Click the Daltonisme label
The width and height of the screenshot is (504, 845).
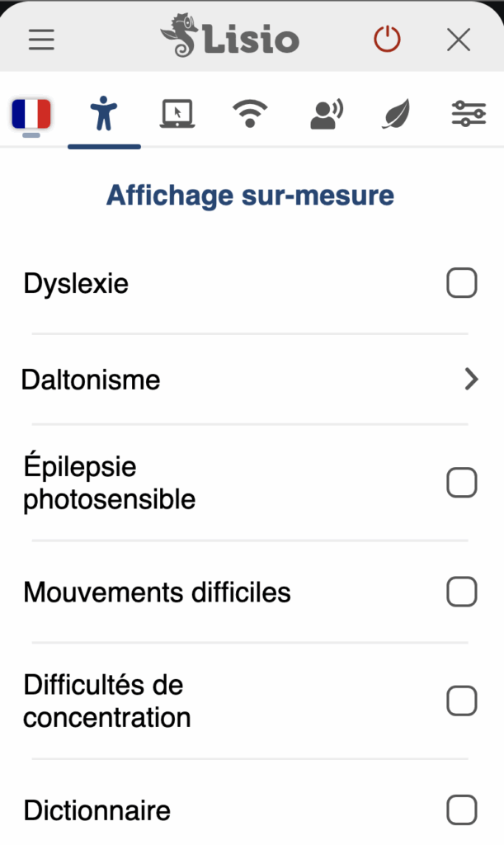click(91, 380)
